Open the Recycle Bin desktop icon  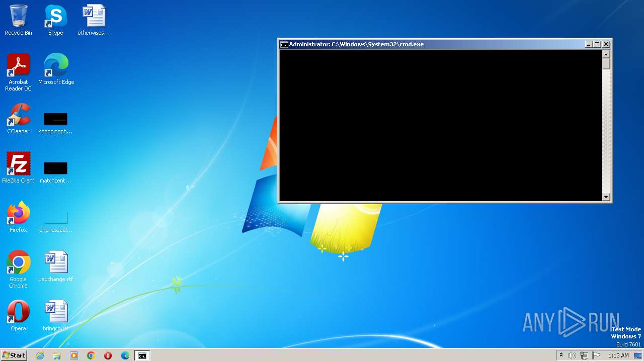tap(18, 20)
